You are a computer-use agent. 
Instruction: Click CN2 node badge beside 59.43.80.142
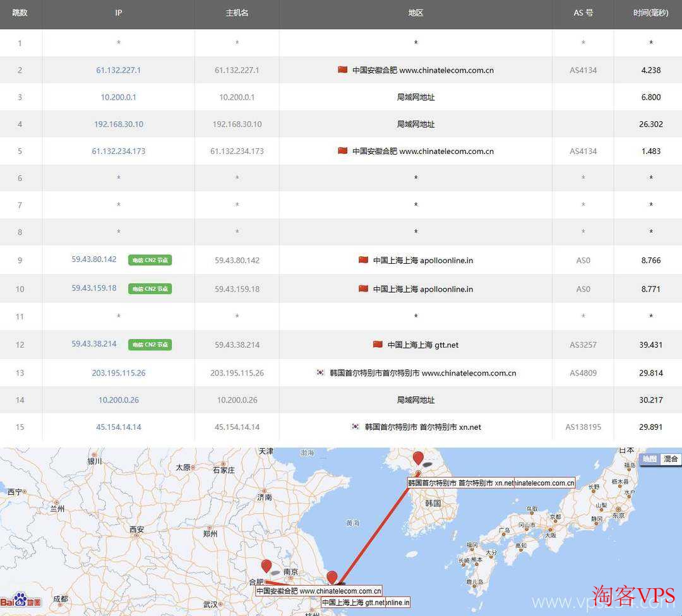click(x=150, y=260)
